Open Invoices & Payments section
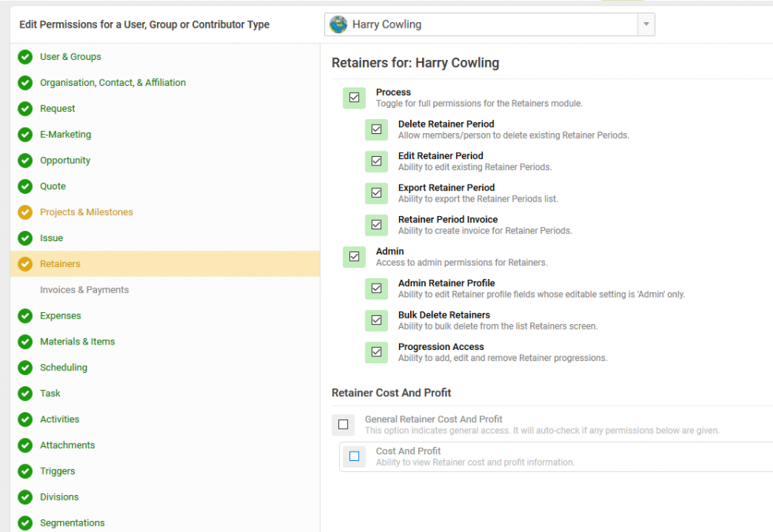The height and width of the screenshot is (532, 773). (84, 290)
